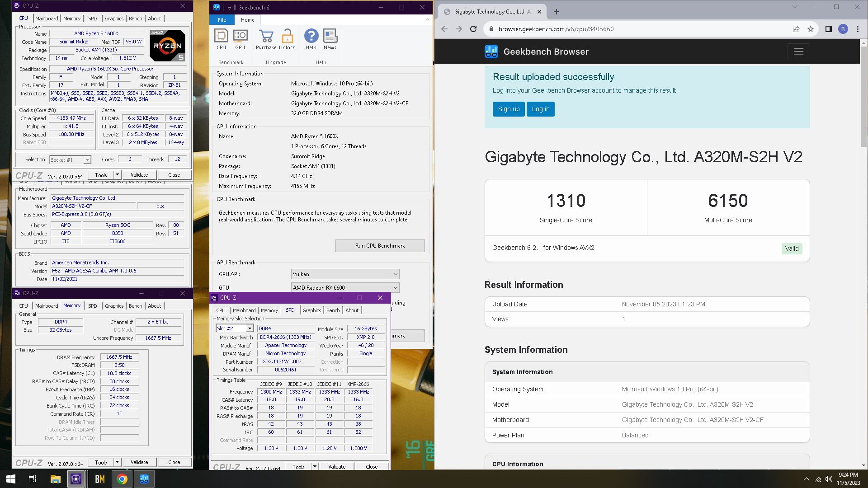Select Graphics tab in SPD CPU-Z window
868x488 pixels.
(311, 310)
